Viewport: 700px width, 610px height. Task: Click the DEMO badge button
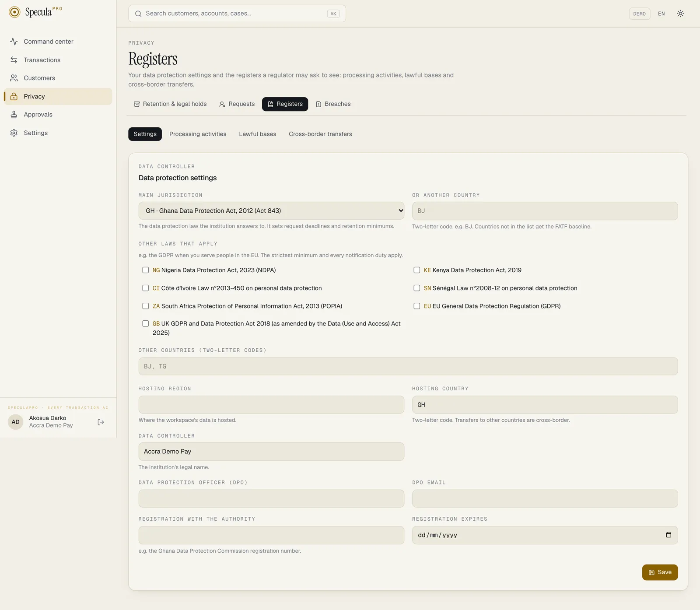(639, 14)
